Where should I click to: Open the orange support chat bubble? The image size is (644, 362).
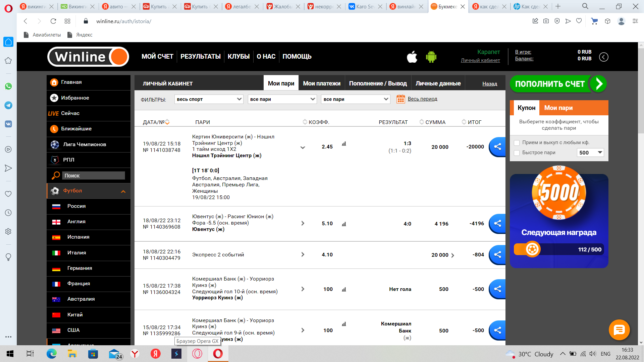coord(619,330)
